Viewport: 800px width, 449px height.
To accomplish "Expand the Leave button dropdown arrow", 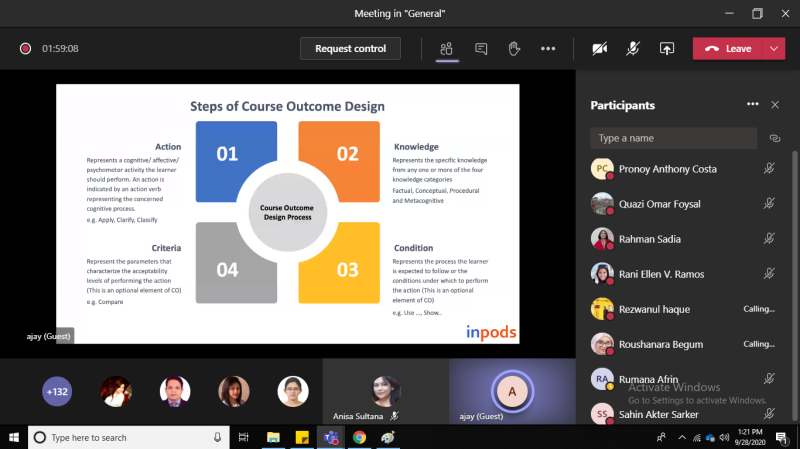I will tap(774, 48).
